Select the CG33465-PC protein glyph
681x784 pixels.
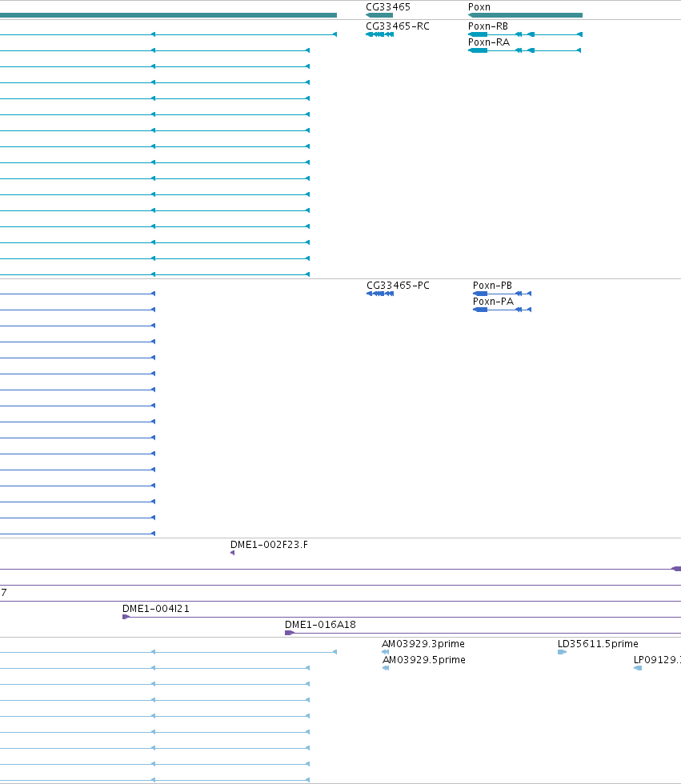[380, 294]
